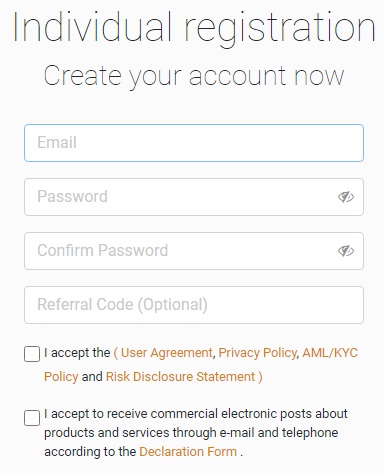Click the 'I accept the' label text
The image size is (384, 473).
click(77, 353)
